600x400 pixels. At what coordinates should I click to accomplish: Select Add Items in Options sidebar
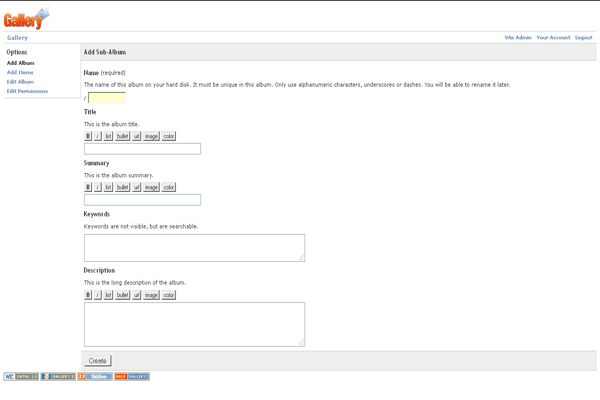pyautogui.click(x=20, y=72)
